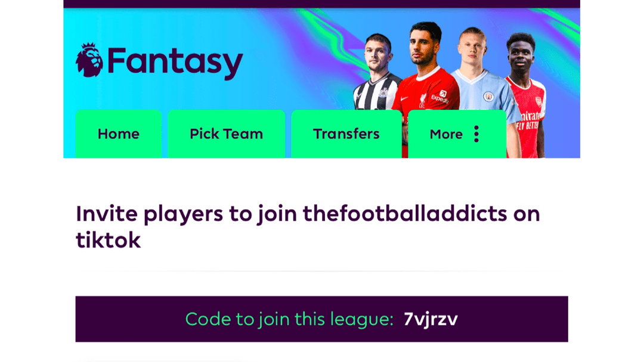Click the Arsenal player's photo on the right
The image size is (644, 362).
[526, 95]
